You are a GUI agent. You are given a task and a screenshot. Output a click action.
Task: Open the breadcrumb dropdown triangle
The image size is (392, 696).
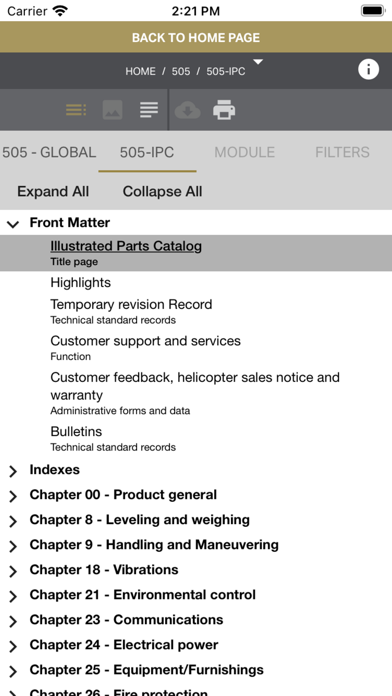258,62
